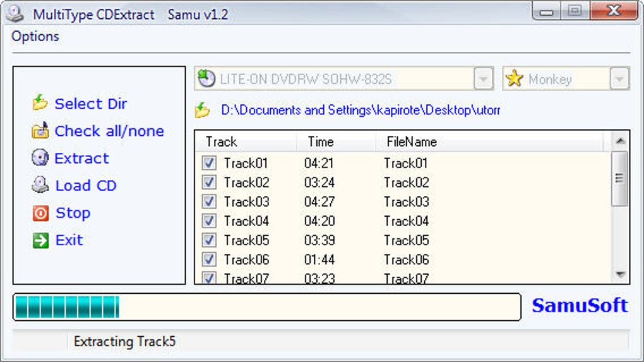
Task: Click time value 01:44
Action: [x=319, y=260]
